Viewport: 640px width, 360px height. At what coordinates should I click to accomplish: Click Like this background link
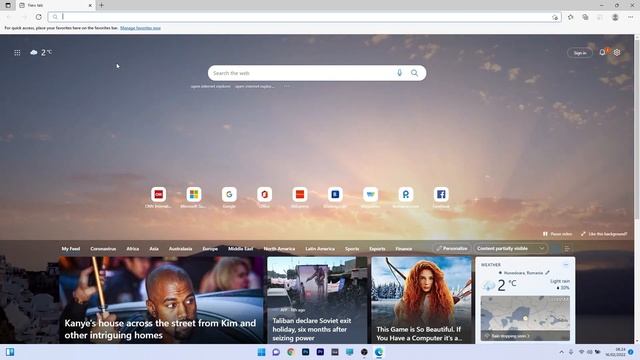pos(604,234)
